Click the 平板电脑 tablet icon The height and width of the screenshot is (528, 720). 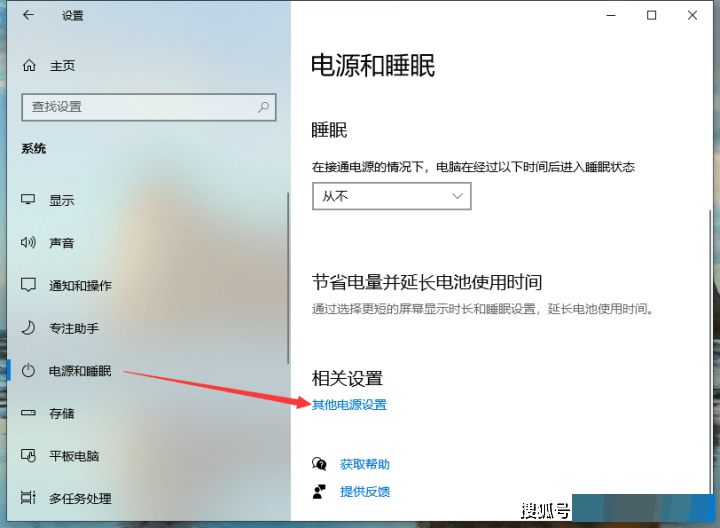coord(28,455)
